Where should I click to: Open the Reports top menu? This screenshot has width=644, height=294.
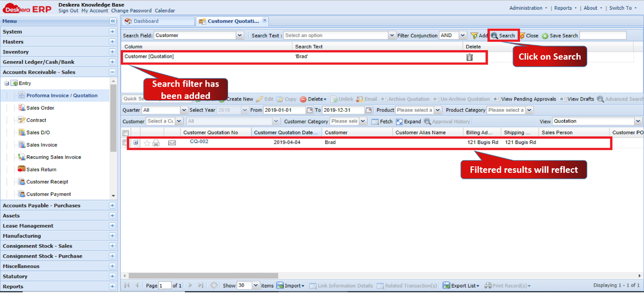tap(565, 8)
